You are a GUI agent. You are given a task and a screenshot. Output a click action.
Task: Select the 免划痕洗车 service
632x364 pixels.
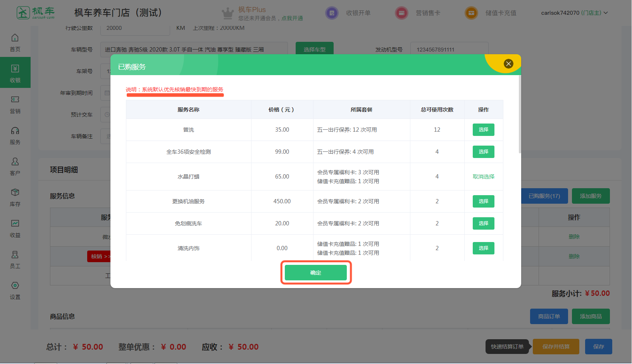click(483, 223)
